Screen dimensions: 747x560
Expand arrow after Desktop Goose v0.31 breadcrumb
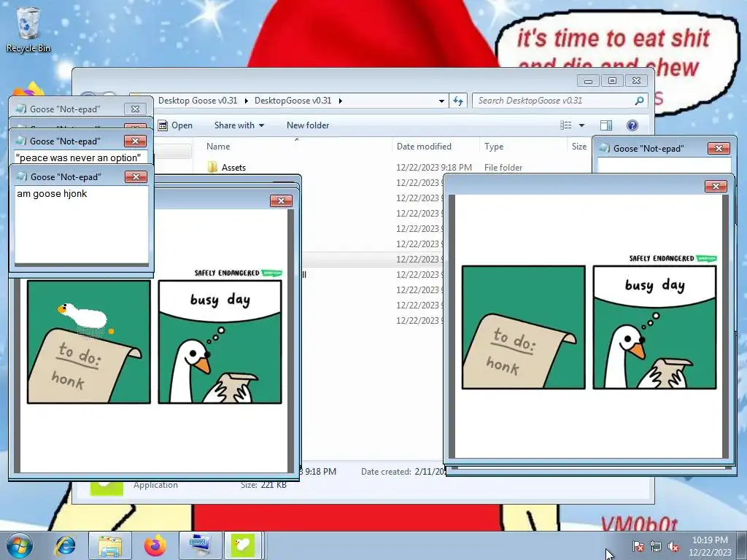tap(247, 101)
